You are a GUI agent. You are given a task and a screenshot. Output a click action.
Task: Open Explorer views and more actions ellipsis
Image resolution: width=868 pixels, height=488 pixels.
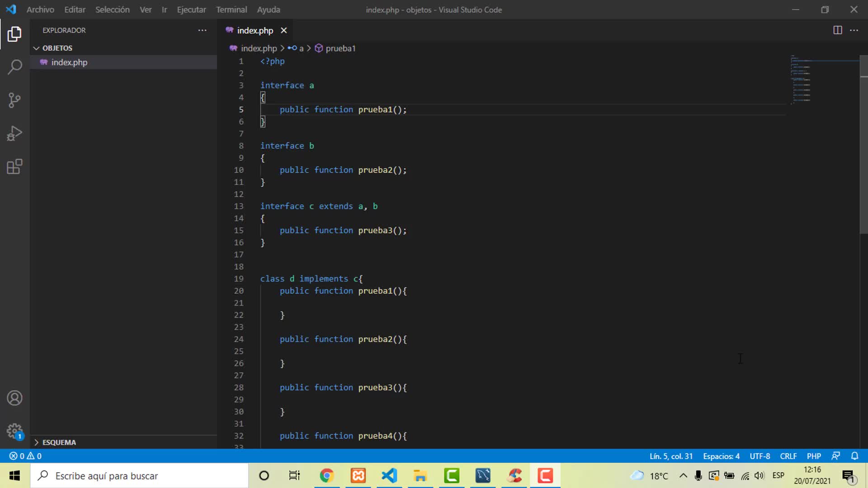(202, 30)
